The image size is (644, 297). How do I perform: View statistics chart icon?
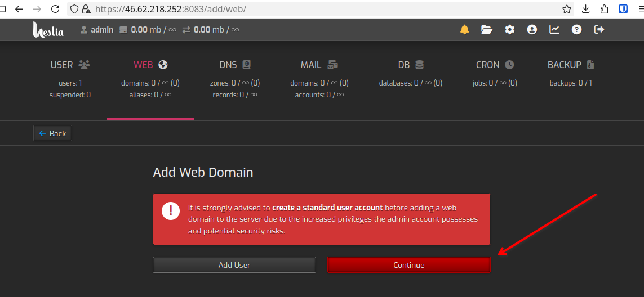554,30
